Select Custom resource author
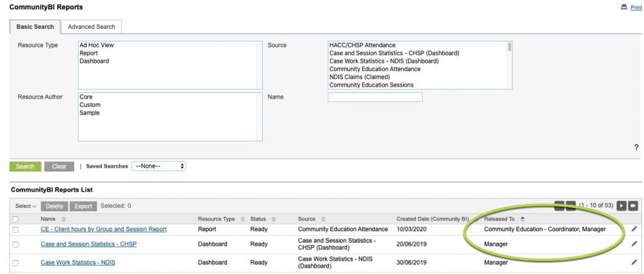 tap(90, 105)
